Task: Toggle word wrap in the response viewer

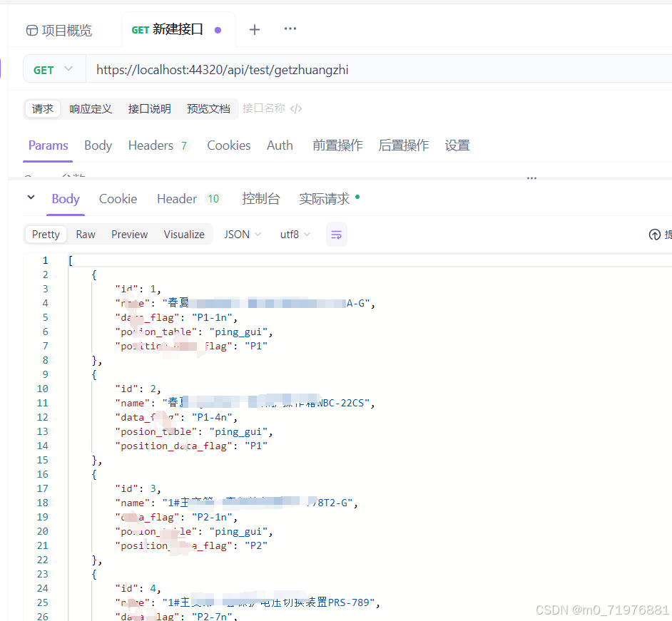Action: coord(336,234)
